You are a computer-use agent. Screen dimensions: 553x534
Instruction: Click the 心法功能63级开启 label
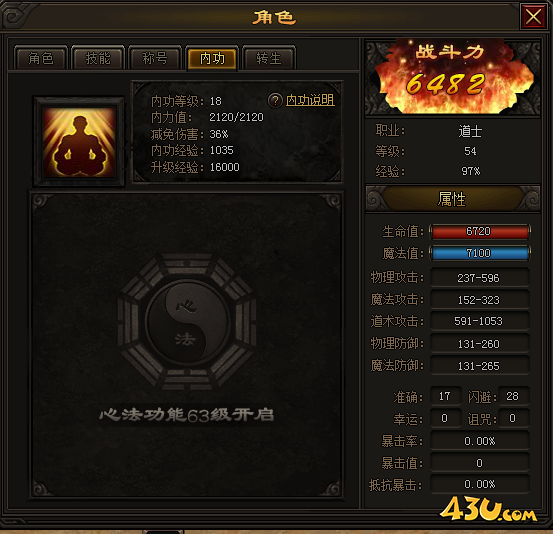(x=186, y=415)
